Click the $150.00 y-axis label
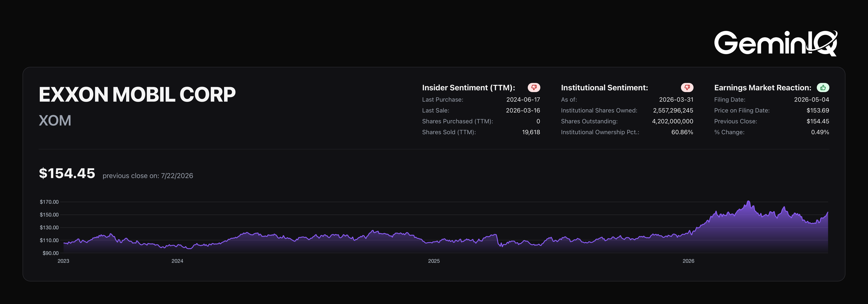The image size is (868, 304). click(49, 215)
